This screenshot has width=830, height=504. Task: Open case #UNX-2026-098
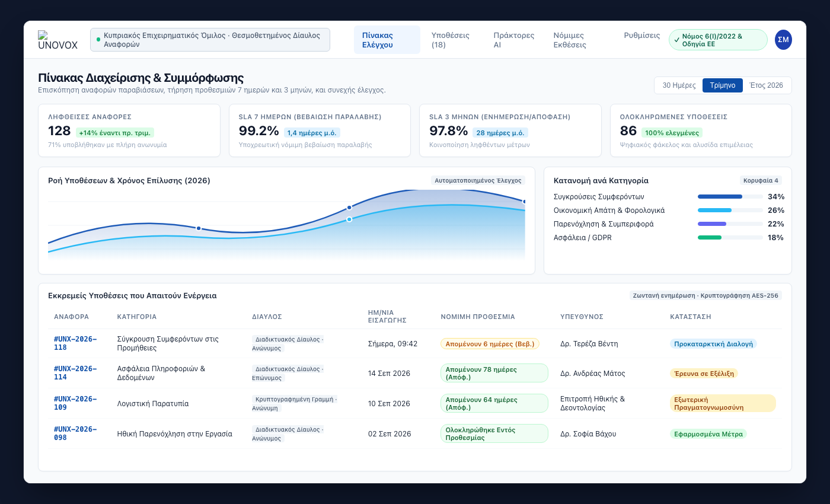75,433
